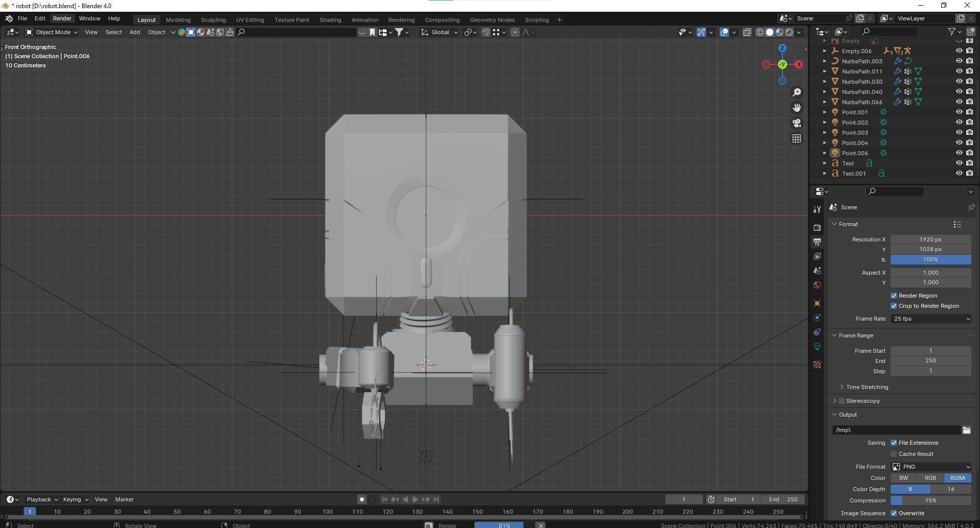This screenshot has width=980, height=528.
Task: Click the X axis on navigation gizmo
Action: [799, 64]
